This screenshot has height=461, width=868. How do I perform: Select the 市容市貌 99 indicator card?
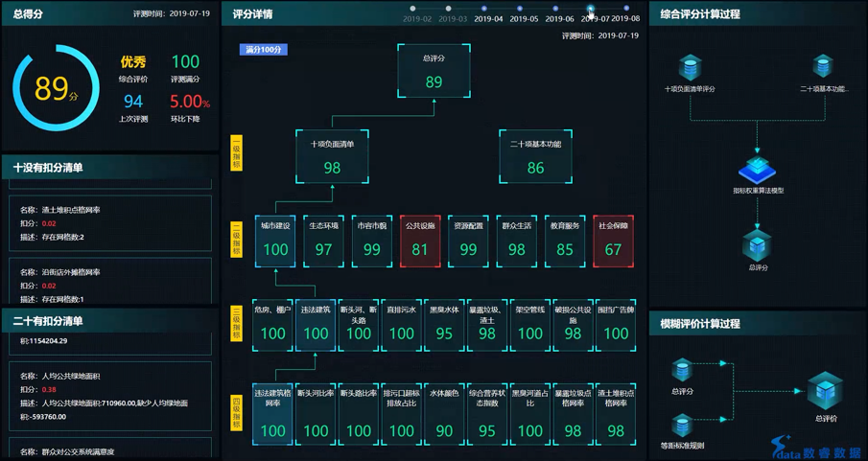pos(372,242)
